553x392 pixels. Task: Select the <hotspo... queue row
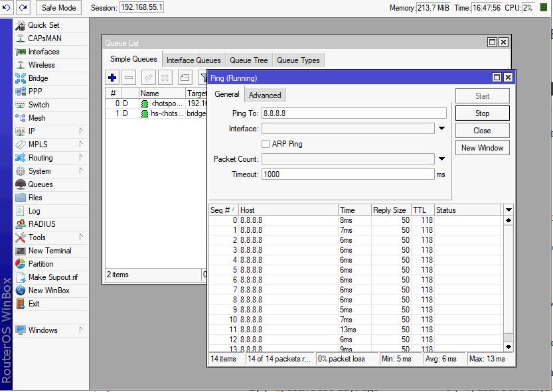[x=156, y=103]
